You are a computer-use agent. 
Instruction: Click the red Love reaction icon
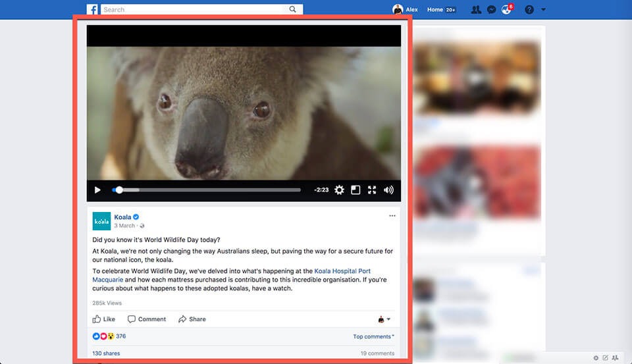point(103,336)
